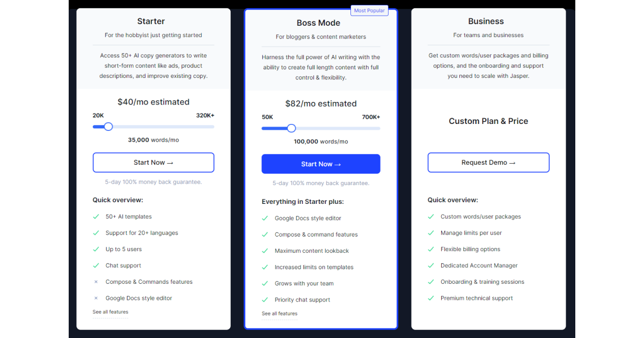Click the checkmark beside Dedicated Account Manager
This screenshot has height=338, width=644.
pyautogui.click(x=431, y=266)
